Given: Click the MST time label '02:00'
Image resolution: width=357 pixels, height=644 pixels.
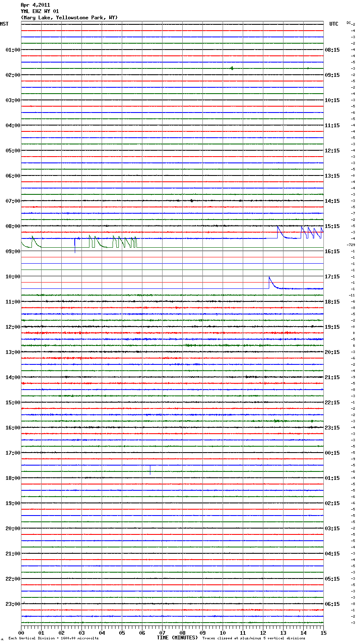Looking at the screenshot, I should tap(13, 75).
